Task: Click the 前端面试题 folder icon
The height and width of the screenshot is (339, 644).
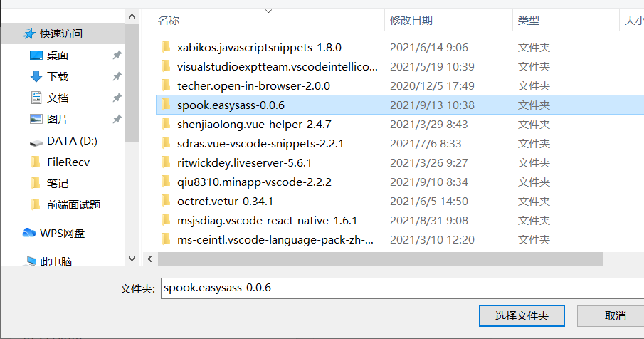Action: click(36, 204)
